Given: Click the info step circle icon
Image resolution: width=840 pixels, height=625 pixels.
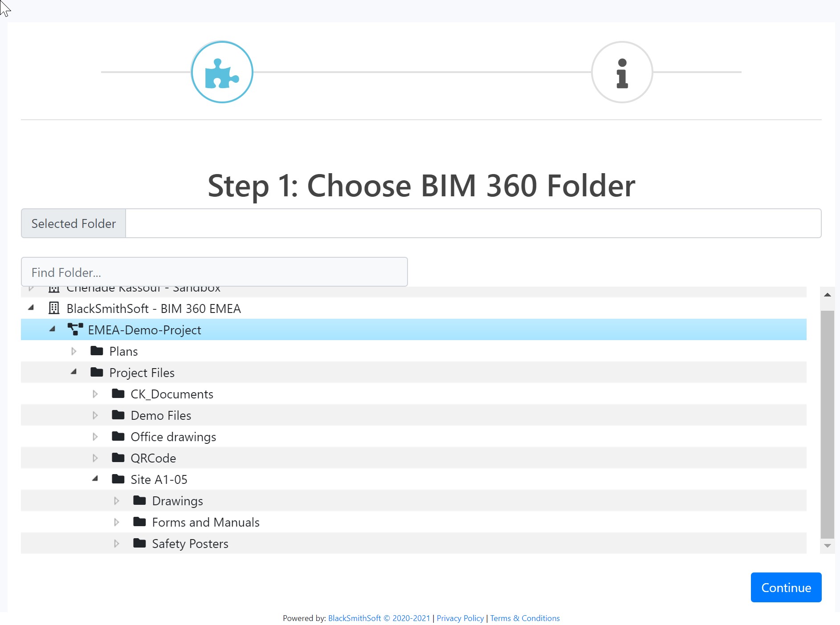Looking at the screenshot, I should pyautogui.click(x=622, y=72).
